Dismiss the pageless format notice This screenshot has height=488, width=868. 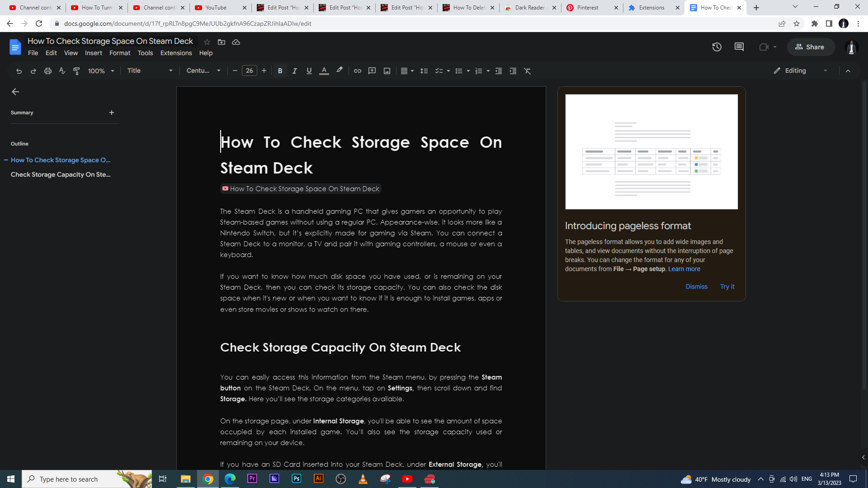coord(696,286)
